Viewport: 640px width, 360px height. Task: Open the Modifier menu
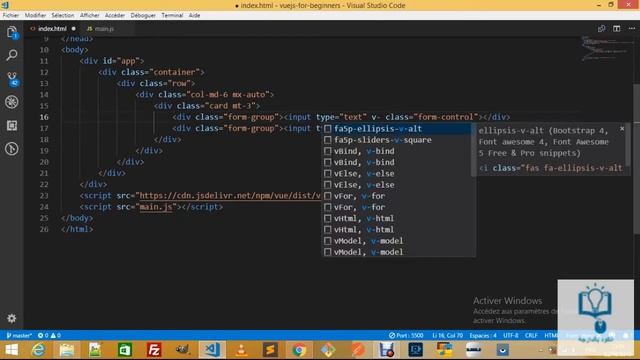pyautogui.click(x=35, y=15)
